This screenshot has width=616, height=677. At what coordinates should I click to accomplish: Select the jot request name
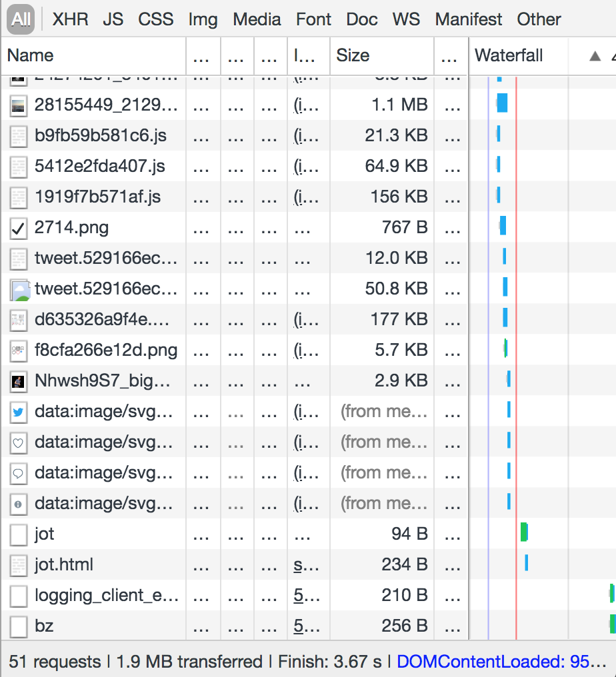[44, 534]
